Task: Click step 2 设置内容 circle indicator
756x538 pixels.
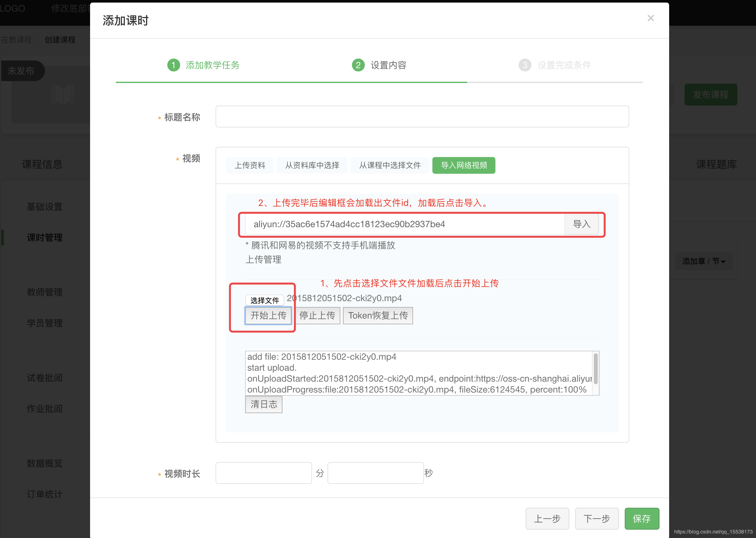Action: coord(358,65)
